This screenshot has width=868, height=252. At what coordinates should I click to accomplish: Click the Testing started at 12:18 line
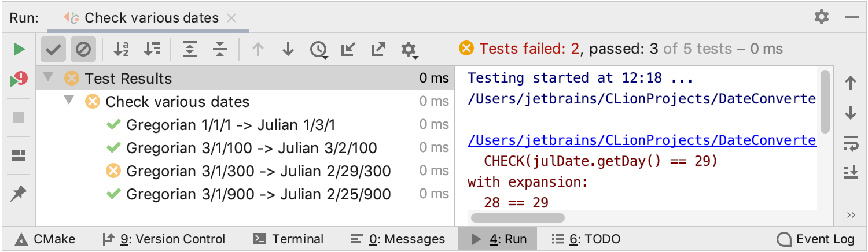coord(580,78)
